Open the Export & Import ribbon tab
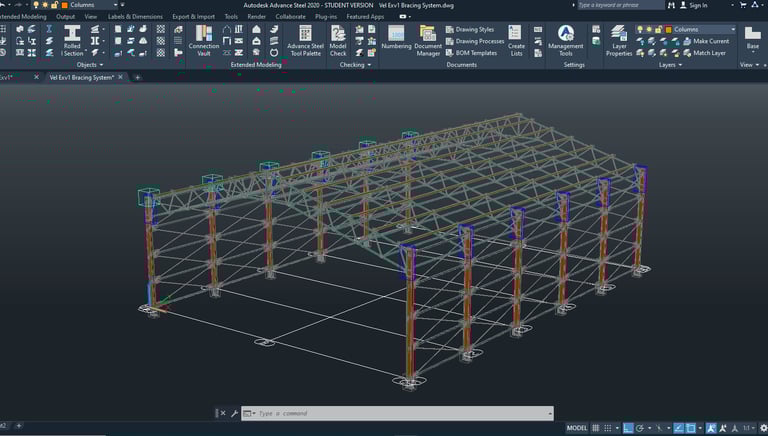 pyautogui.click(x=193, y=17)
